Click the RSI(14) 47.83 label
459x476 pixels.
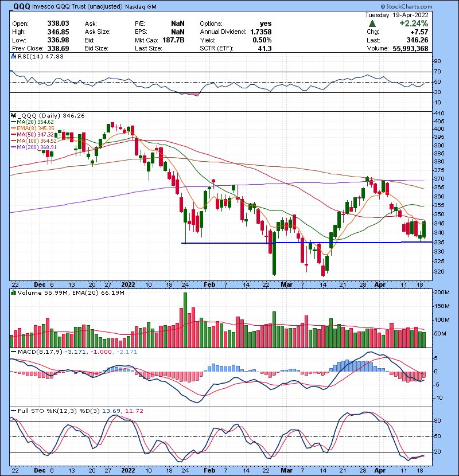coord(41,56)
